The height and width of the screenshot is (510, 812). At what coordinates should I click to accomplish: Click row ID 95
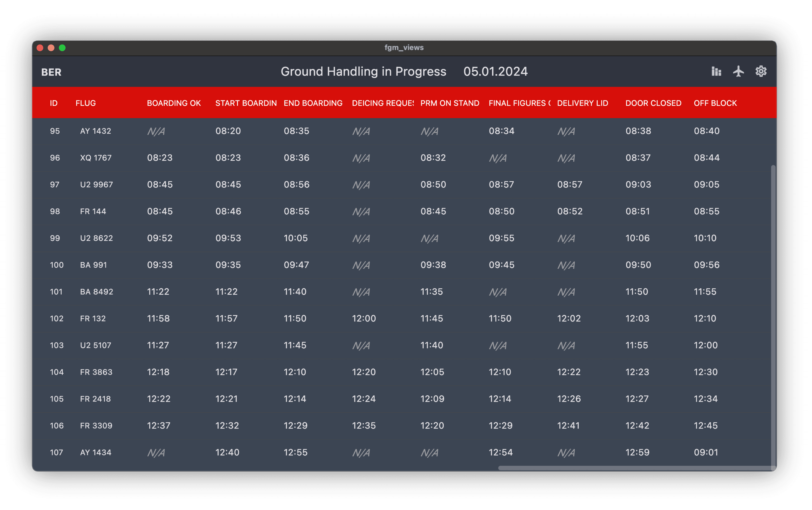[x=55, y=131]
